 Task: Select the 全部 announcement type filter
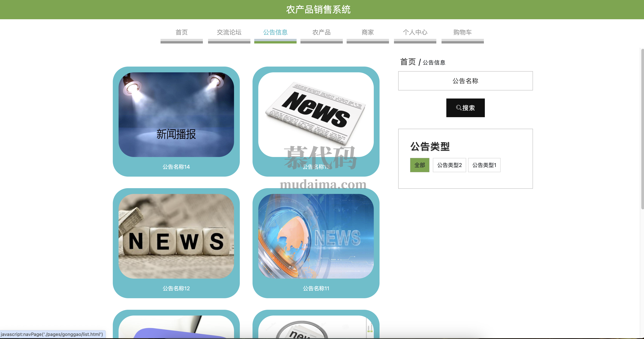(420, 165)
